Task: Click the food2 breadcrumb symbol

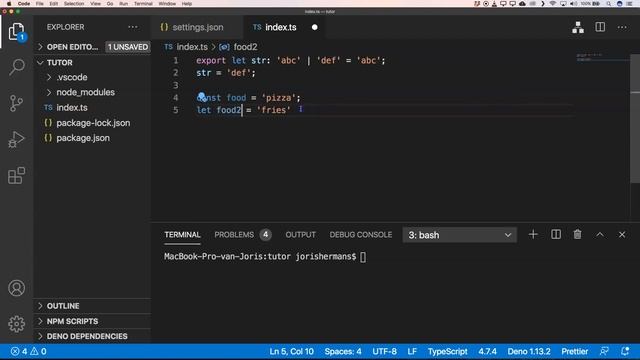Action: pyautogui.click(x=245, y=47)
